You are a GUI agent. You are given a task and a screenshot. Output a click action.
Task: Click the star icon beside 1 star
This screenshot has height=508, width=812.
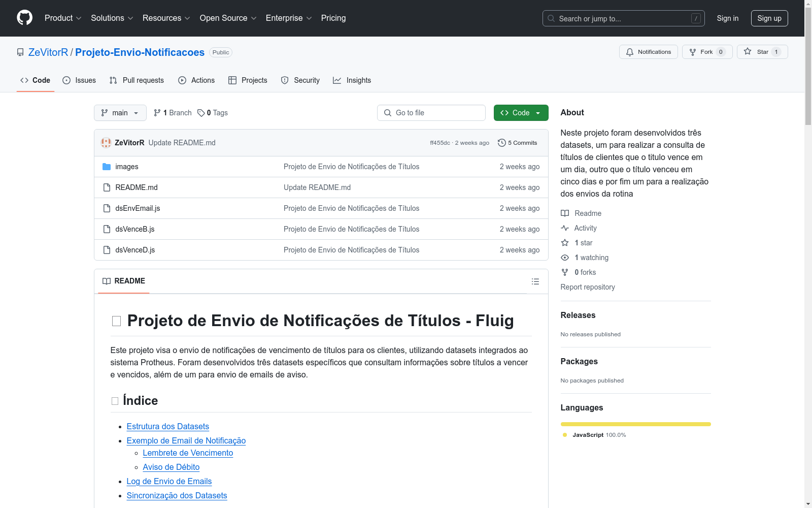click(x=565, y=243)
